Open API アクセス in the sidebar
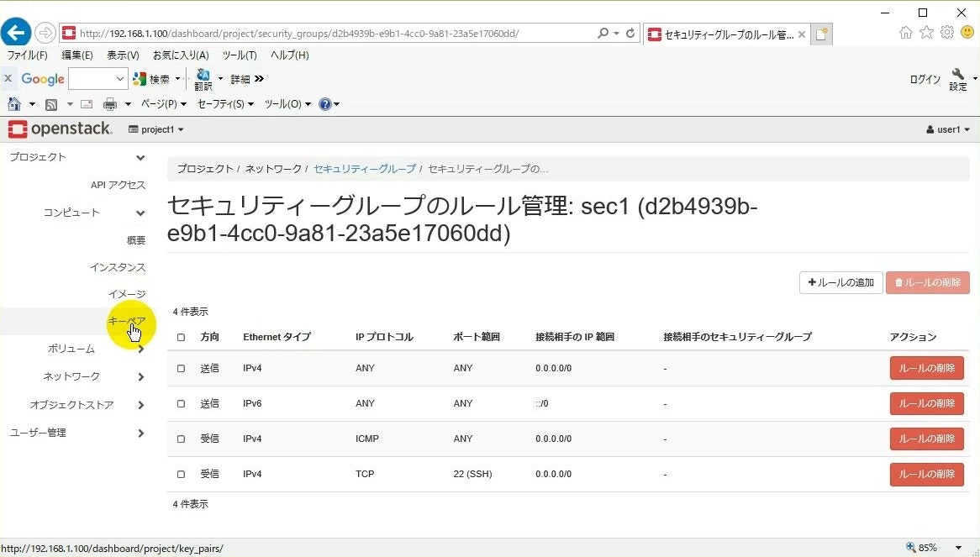 [118, 186]
